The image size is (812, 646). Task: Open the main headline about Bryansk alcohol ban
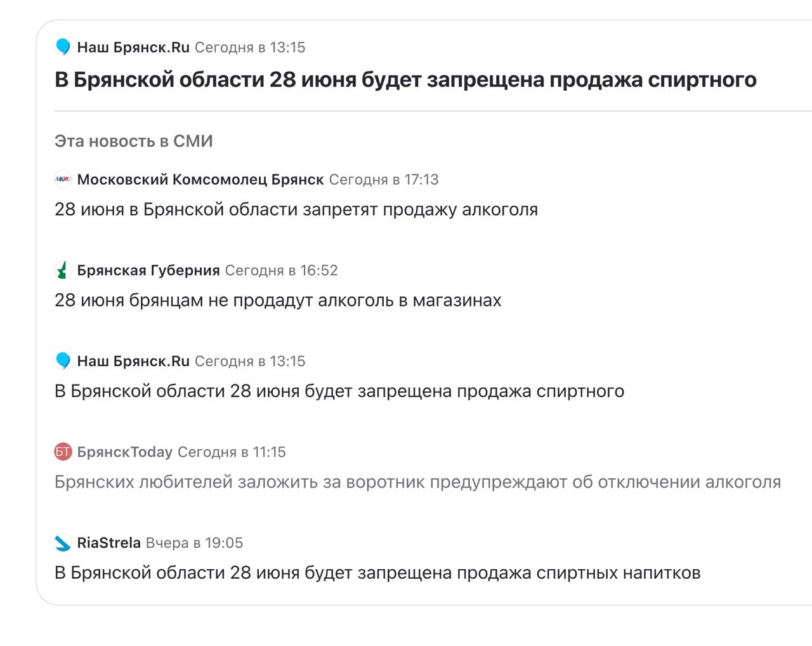(x=405, y=80)
